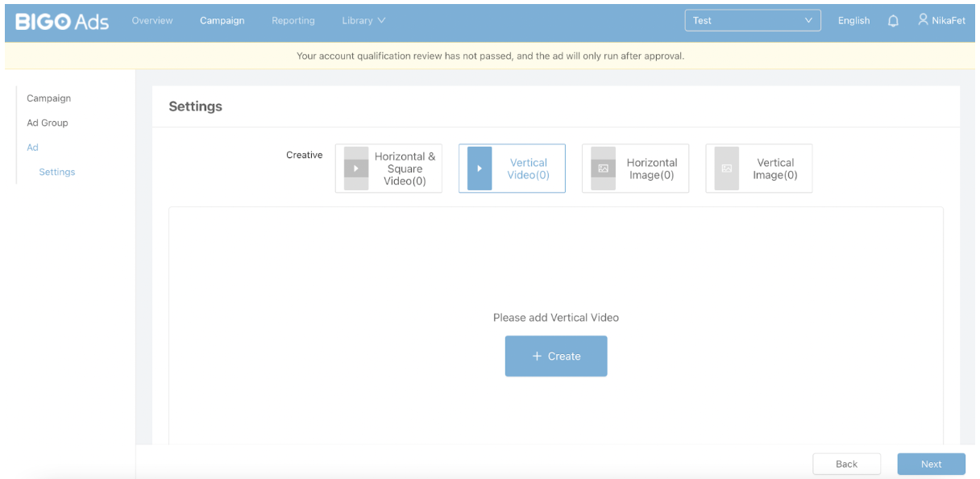
Task: Choose Vertical Video(0) creative type
Action: tap(512, 169)
